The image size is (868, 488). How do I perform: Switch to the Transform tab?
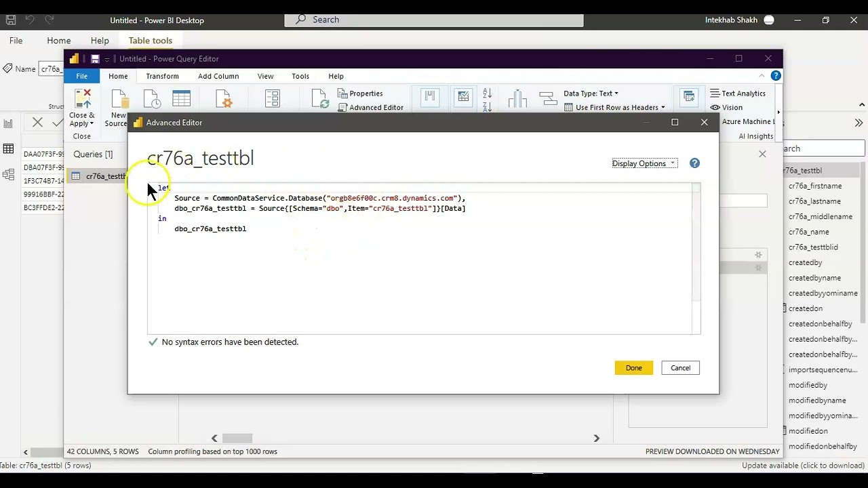tap(162, 76)
